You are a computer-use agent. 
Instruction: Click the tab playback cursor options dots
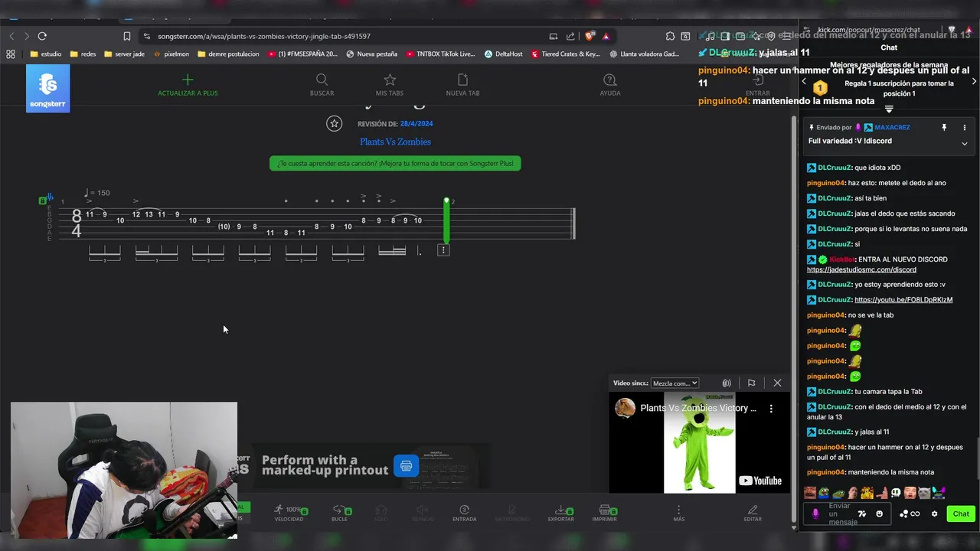pos(443,250)
